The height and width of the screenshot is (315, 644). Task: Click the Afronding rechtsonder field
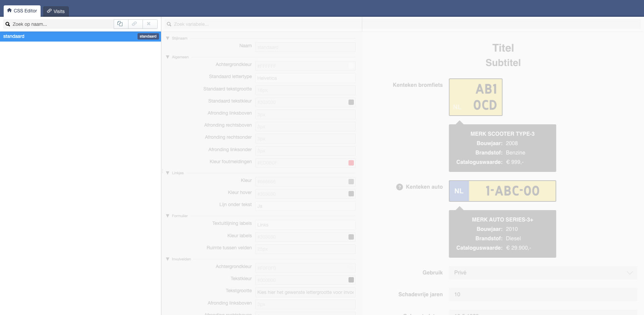coord(305,139)
